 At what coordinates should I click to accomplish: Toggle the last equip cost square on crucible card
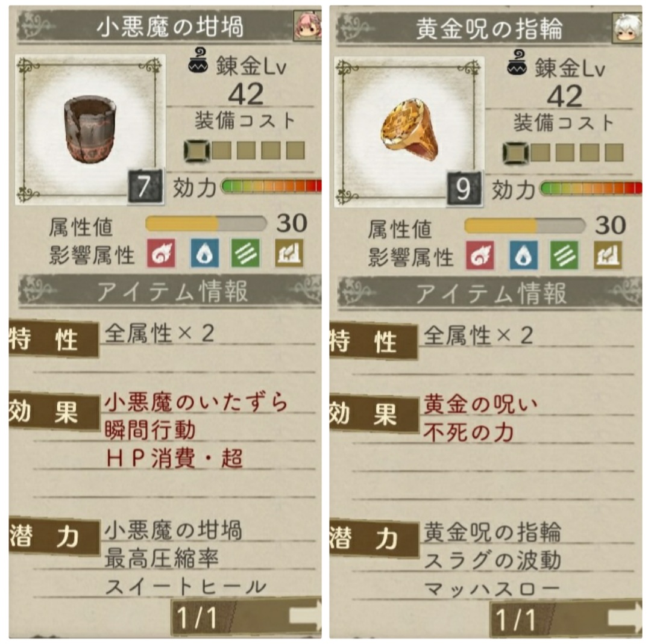tap(295, 151)
